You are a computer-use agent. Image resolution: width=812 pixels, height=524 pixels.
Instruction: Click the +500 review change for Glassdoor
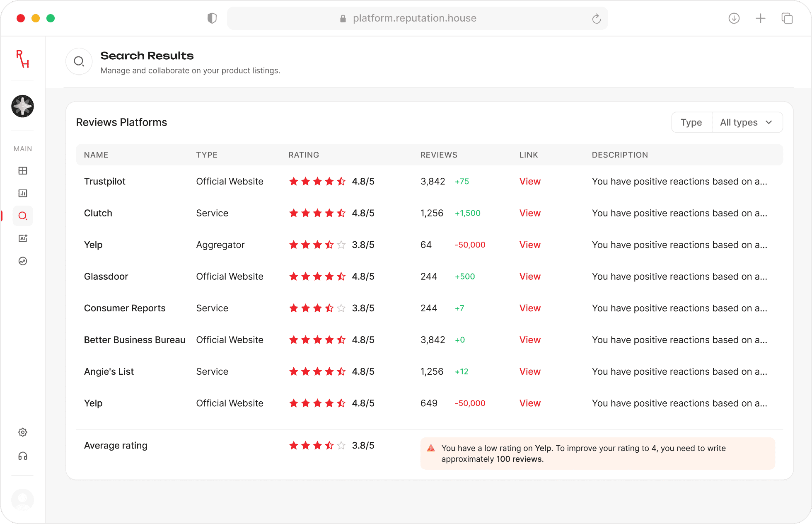(465, 277)
